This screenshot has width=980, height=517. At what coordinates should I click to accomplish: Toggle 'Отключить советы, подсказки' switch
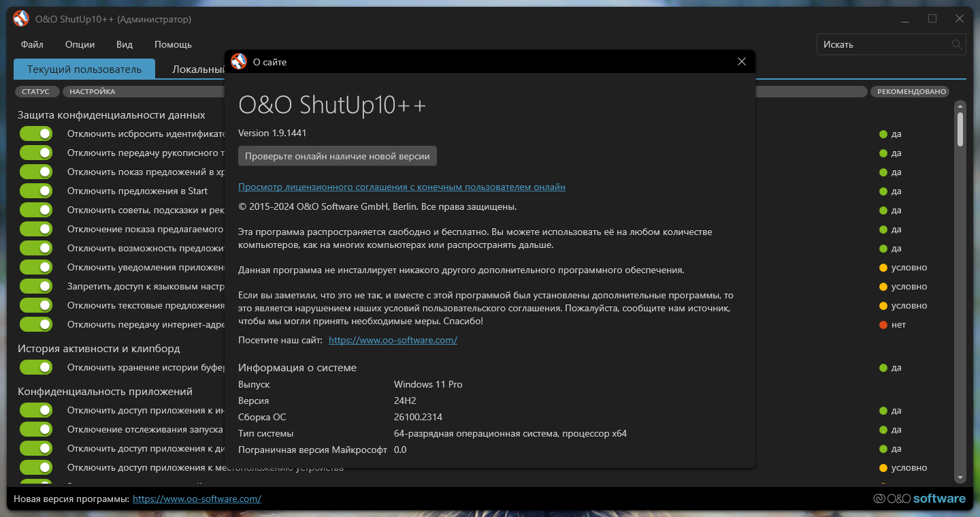tap(36, 210)
